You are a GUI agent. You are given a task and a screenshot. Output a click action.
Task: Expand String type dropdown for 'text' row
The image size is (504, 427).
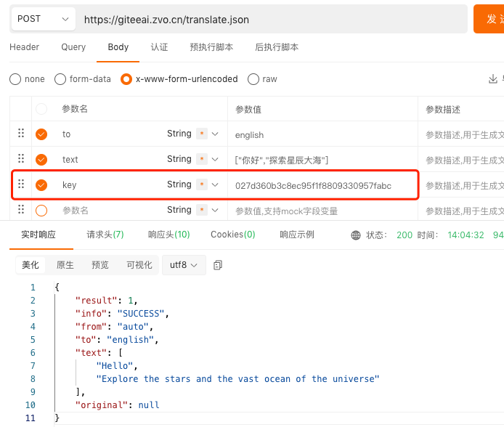pos(215,159)
